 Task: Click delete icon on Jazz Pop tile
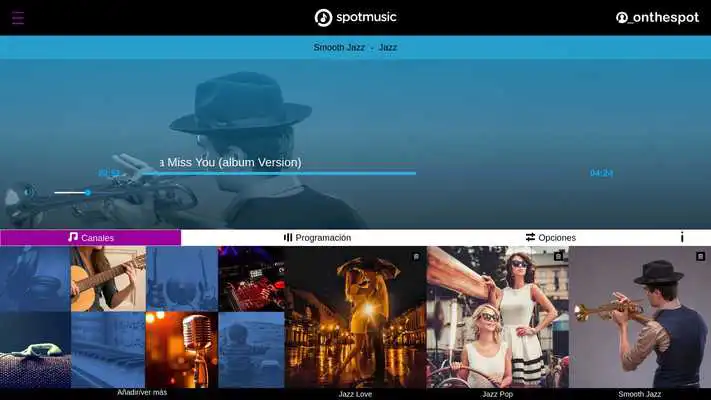pos(558,257)
